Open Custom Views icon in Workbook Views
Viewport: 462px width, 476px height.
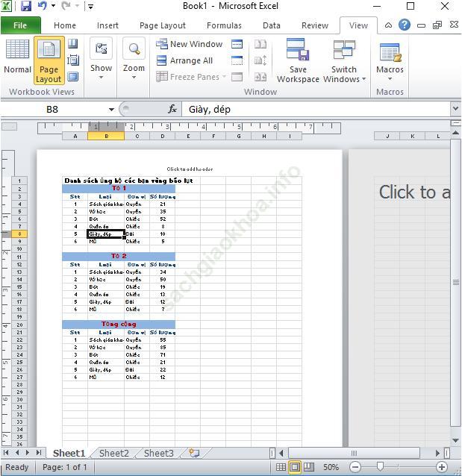click(x=73, y=60)
